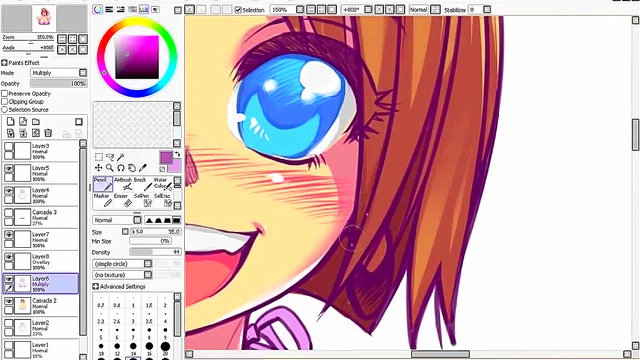Choose the magic wand tool
Screen dimensions: 640x360
(x=121, y=157)
